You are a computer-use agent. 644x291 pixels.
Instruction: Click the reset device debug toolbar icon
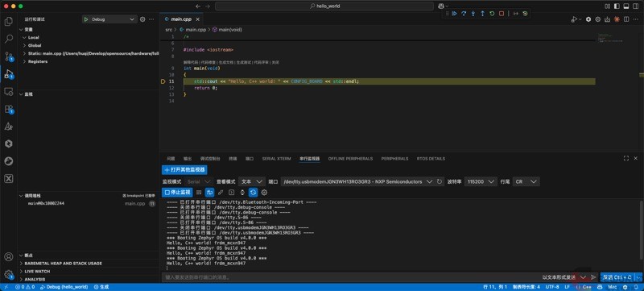click(x=525, y=14)
